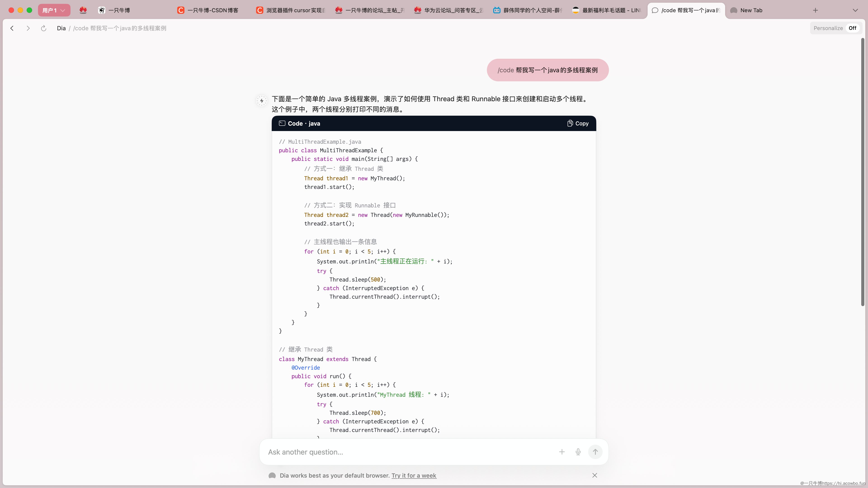
Task: Send message with up arrow button
Action: point(595,452)
